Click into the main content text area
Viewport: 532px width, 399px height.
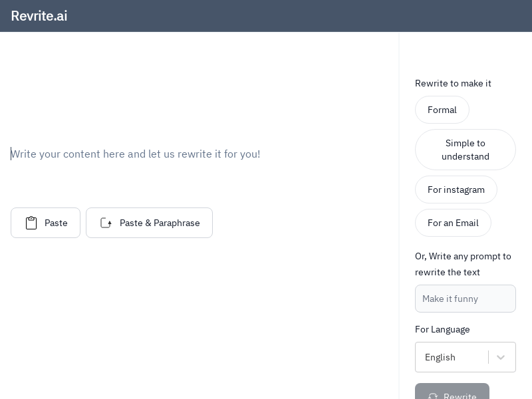tap(199, 154)
